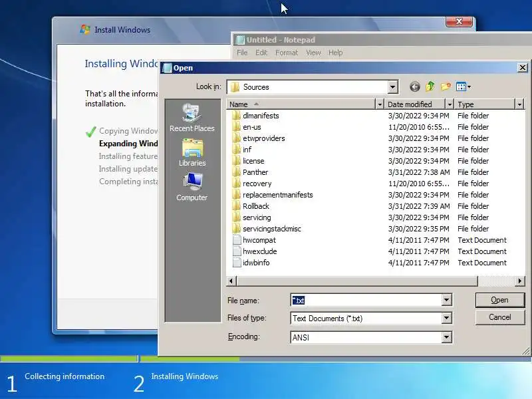
Task: Expand the File name dropdown arrow
Action: click(x=446, y=300)
